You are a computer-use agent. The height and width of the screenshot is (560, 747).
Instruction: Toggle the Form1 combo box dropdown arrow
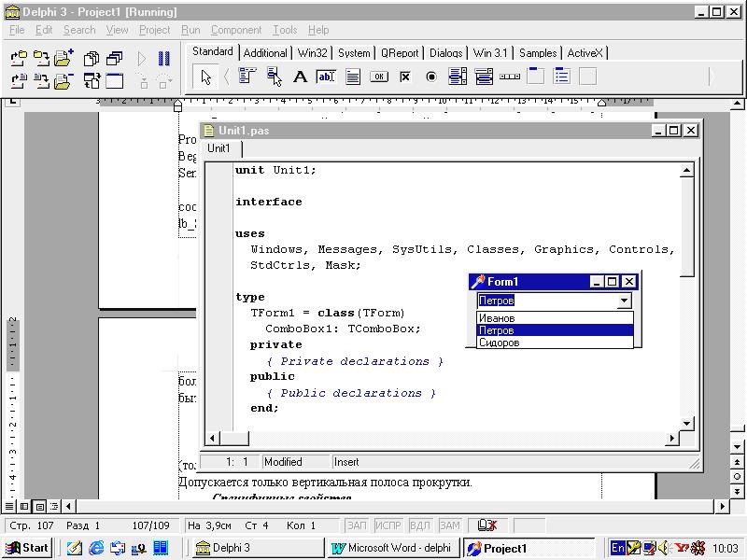pos(624,301)
